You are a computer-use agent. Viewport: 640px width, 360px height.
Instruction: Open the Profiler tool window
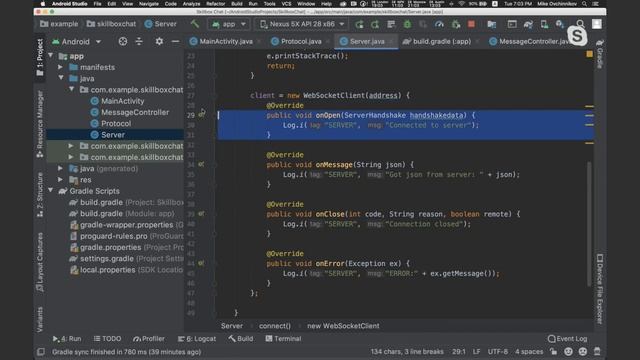pyautogui.click(x=149, y=338)
